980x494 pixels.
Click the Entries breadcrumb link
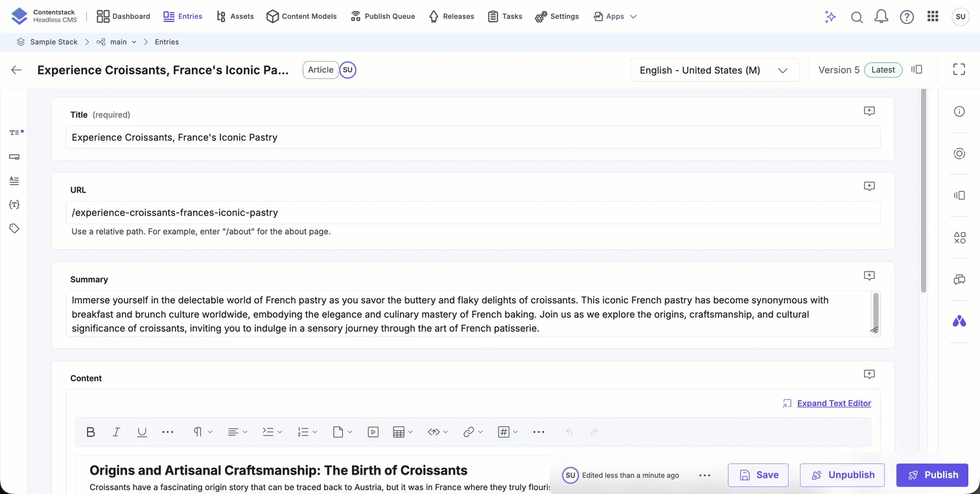[167, 42]
